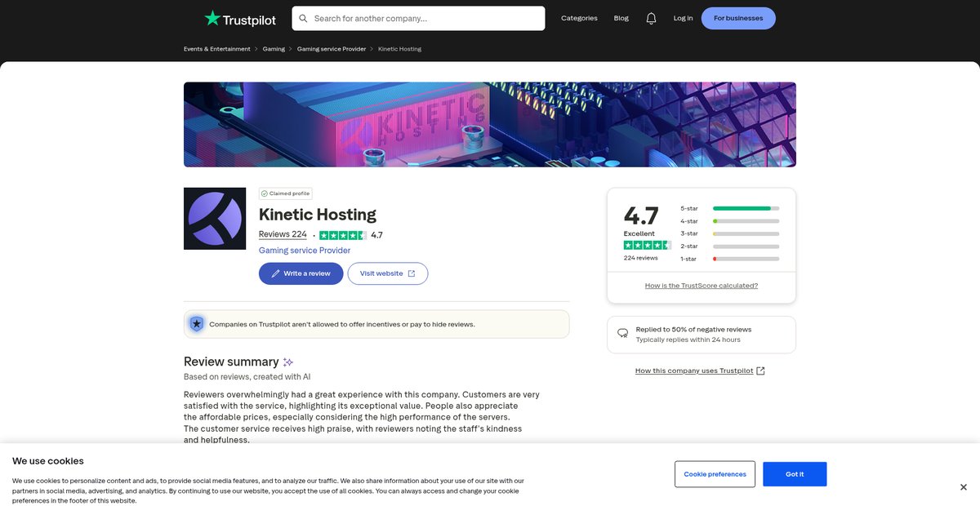Image resolution: width=980 pixels, height=506 pixels.
Task: Click 'Replied to 50% of negative reviews'
Action: (x=693, y=330)
